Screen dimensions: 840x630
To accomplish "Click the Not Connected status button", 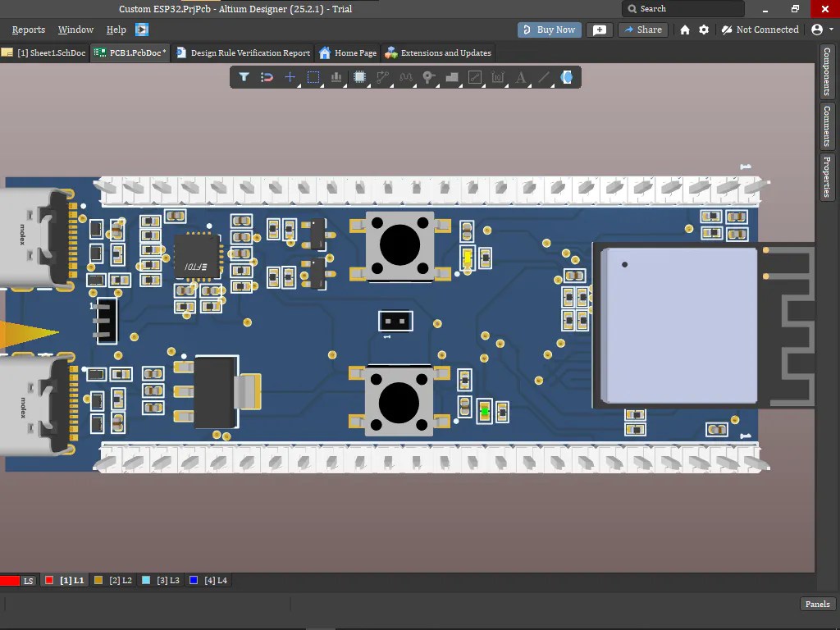I will click(x=760, y=30).
